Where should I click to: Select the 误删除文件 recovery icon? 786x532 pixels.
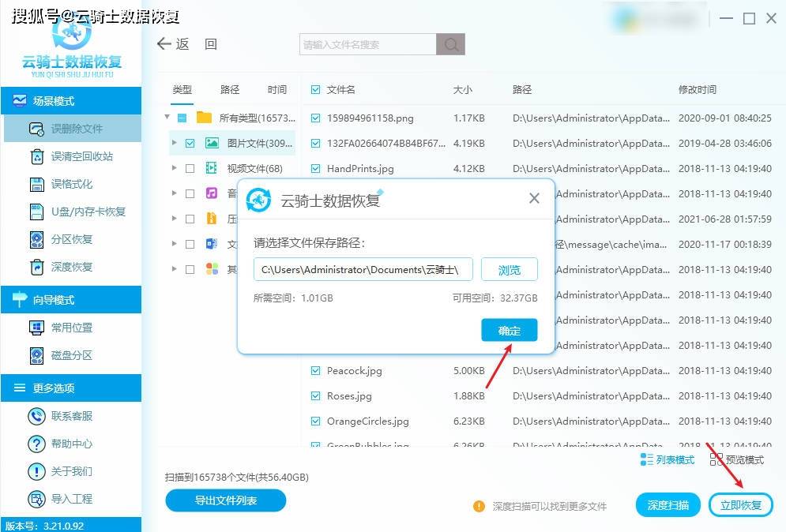(x=36, y=129)
